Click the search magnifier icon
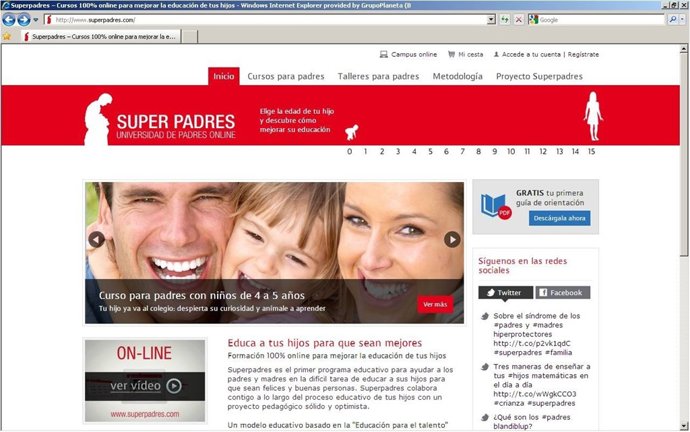690x432 pixels. click(673, 20)
